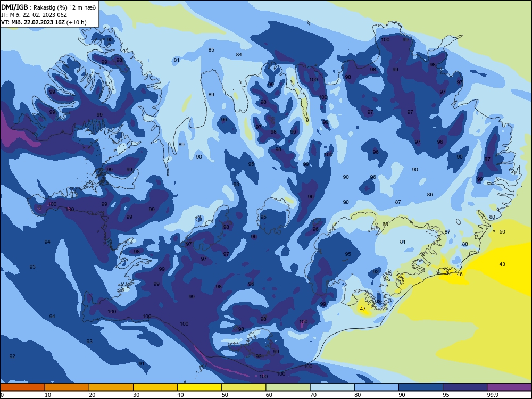This screenshot has width=532, height=399.
Task: Select the legend tick label 10
Action: (x=48, y=395)
